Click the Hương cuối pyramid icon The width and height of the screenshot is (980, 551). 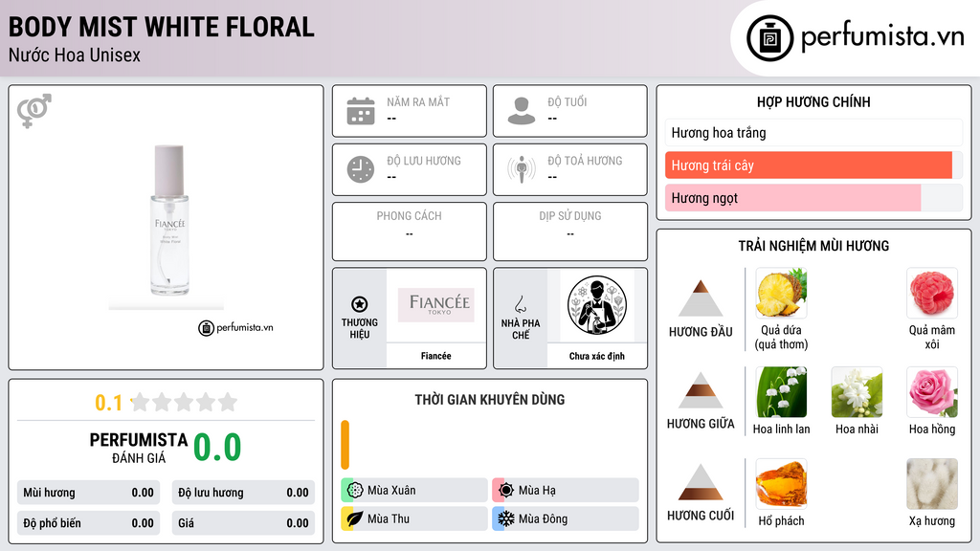701,482
